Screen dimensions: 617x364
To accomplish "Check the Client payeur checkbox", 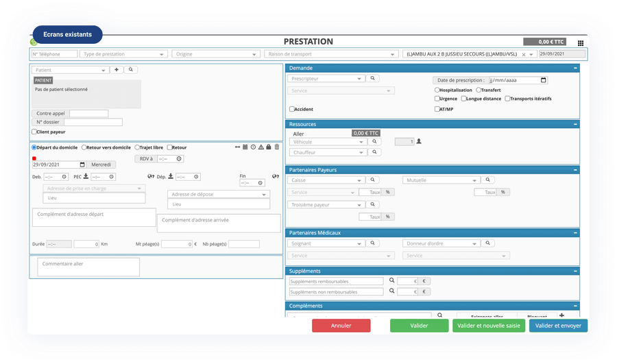I will coord(34,132).
